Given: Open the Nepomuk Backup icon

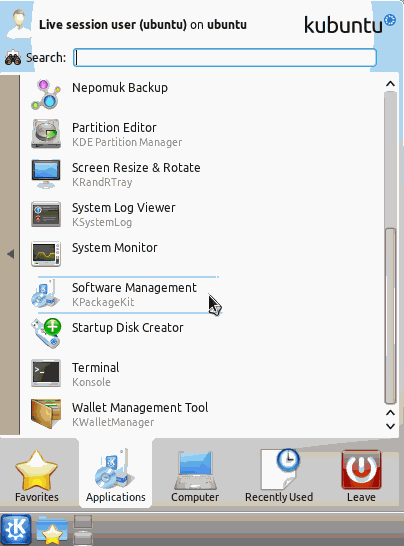Looking at the screenshot, I should point(46,95).
